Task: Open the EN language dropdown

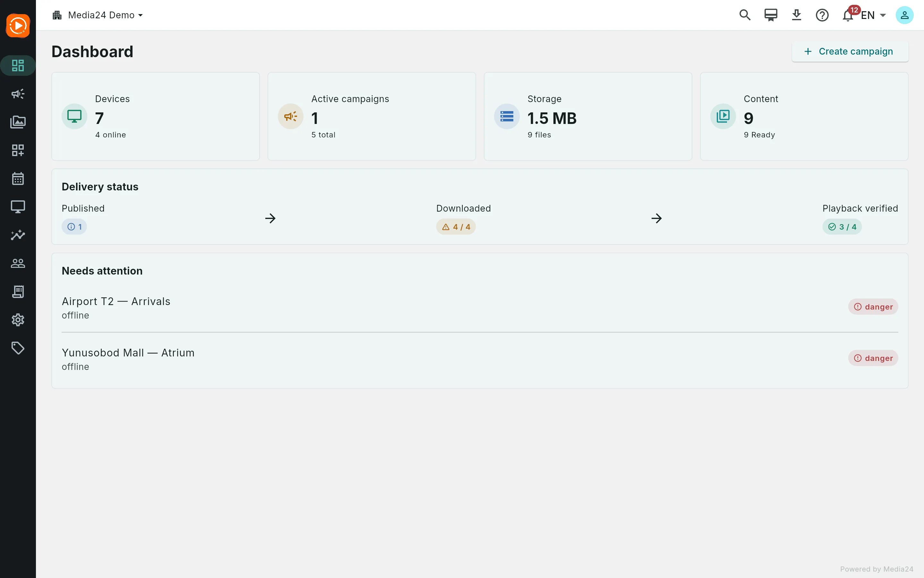Action: 874,15
